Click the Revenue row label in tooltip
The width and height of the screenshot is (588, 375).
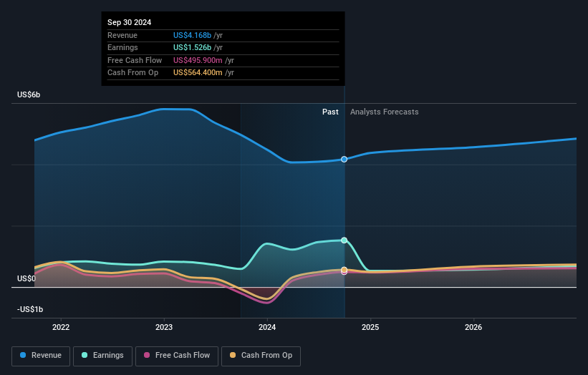(122, 35)
